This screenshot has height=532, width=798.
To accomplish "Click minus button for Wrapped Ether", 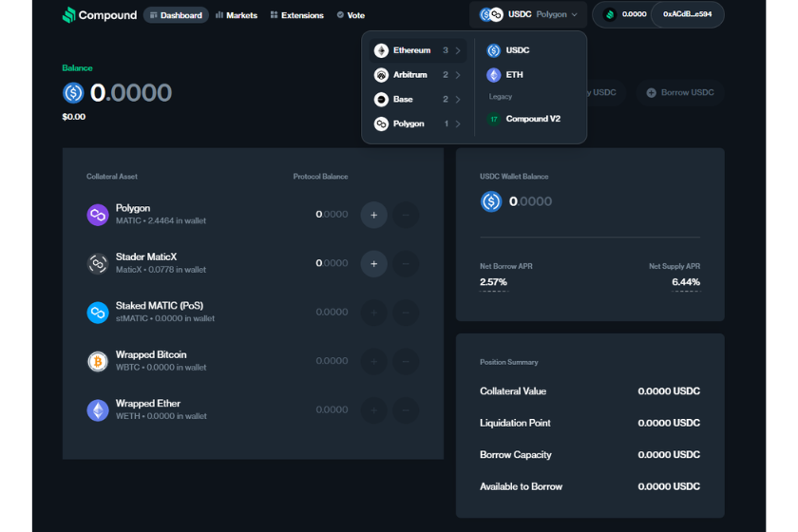I will point(406,410).
